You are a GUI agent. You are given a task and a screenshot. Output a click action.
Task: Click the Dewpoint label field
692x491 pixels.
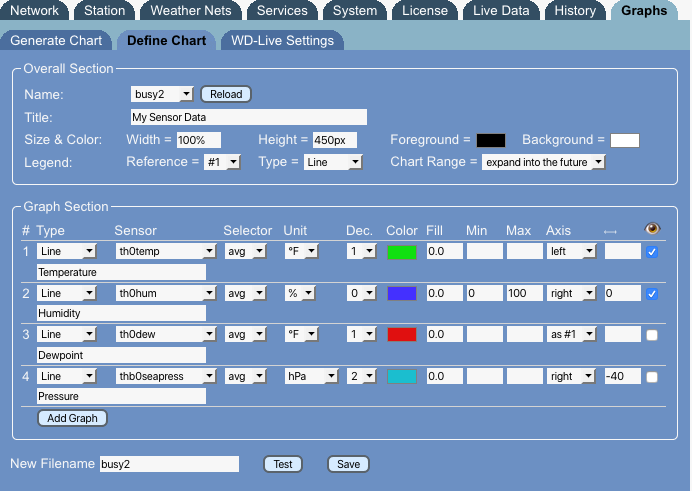[121, 355]
